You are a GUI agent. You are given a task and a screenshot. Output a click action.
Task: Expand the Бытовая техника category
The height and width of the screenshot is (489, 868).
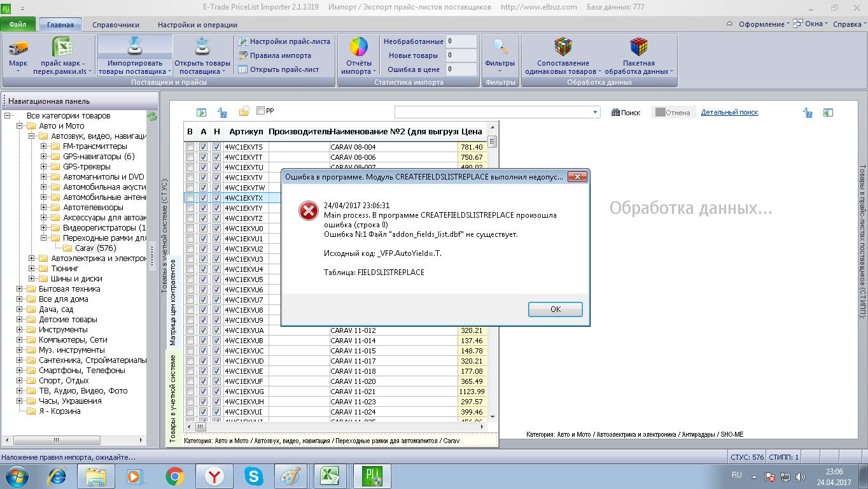click(x=20, y=289)
